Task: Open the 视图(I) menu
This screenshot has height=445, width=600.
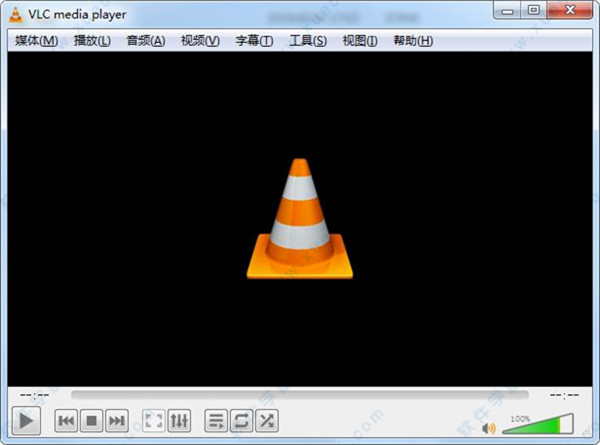Action: (360, 41)
